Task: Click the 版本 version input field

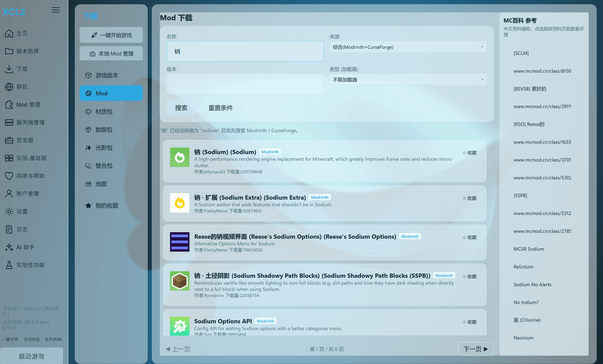Action: click(x=245, y=84)
